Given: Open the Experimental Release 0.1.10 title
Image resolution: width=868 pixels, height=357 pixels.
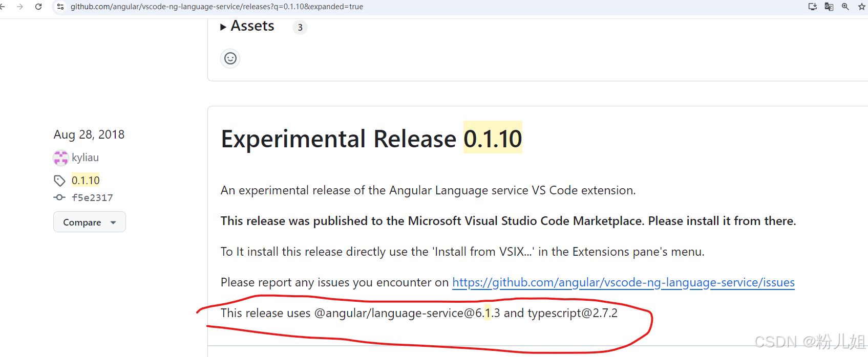Looking at the screenshot, I should pyautogui.click(x=371, y=139).
